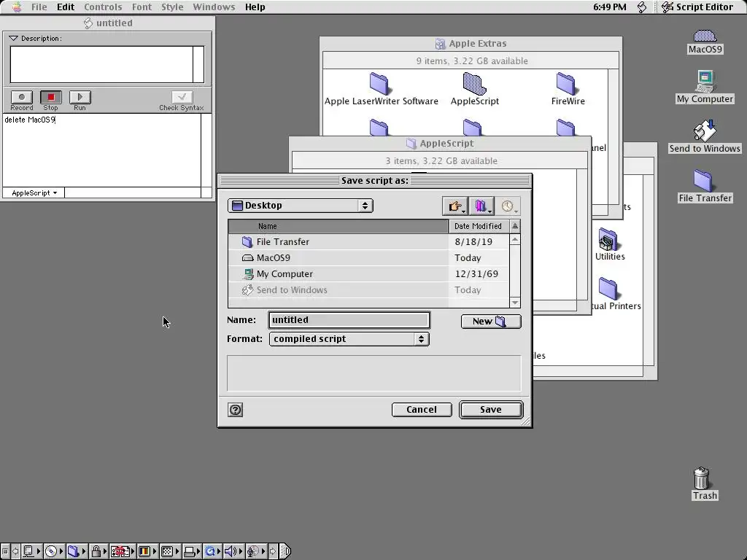Click the Run play icon
The height and width of the screenshot is (560, 747).
(80, 97)
